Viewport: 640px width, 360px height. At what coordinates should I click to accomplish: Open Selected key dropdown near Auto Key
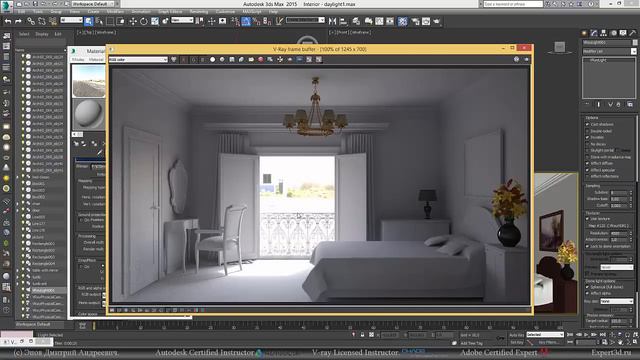point(545,335)
